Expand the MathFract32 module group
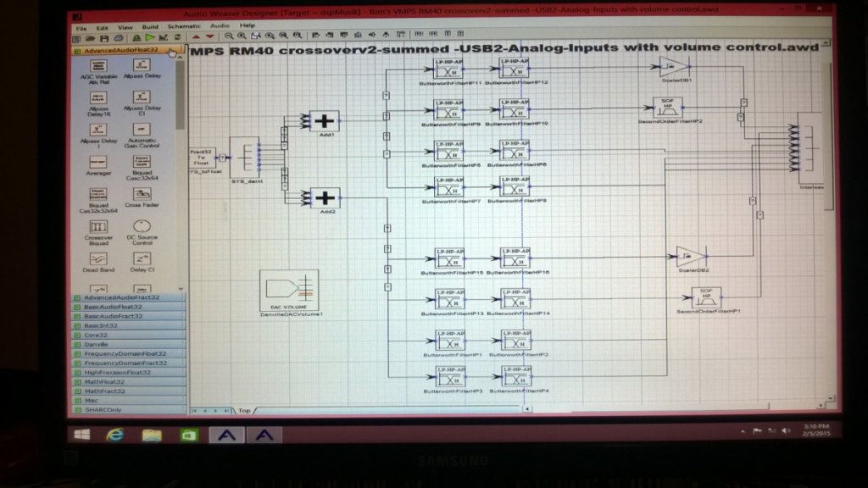The width and height of the screenshot is (868, 488). click(129, 391)
